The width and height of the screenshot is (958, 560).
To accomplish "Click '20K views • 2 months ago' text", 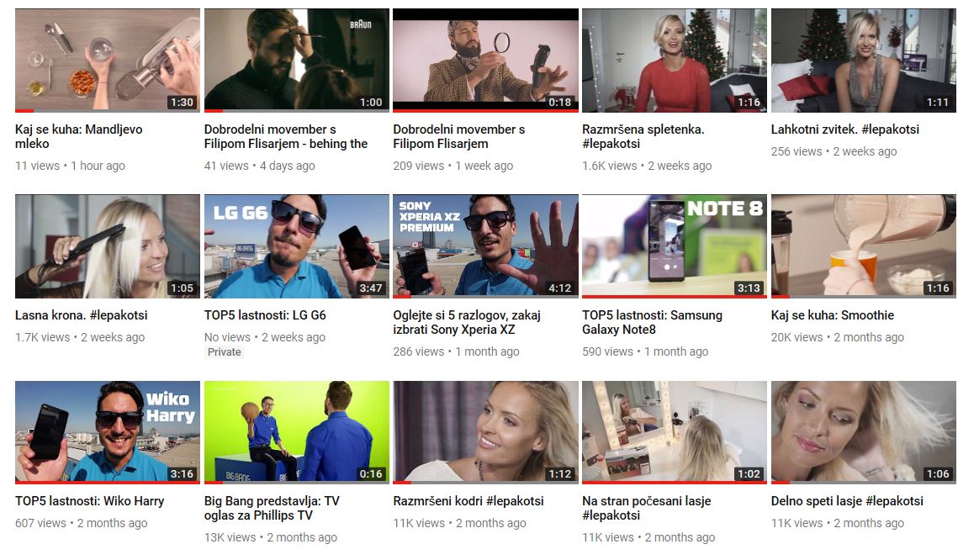I will tap(838, 337).
